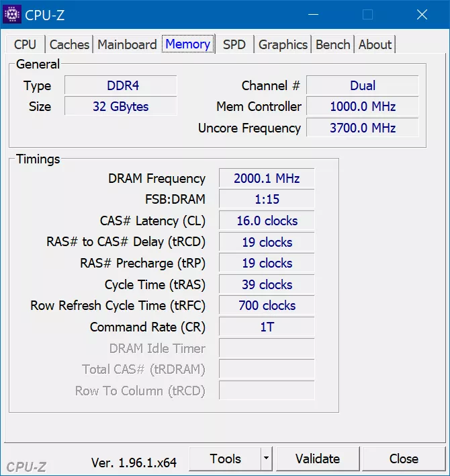Go to the Bench tab
Screen dimensions: 450x476
pos(332,44)
